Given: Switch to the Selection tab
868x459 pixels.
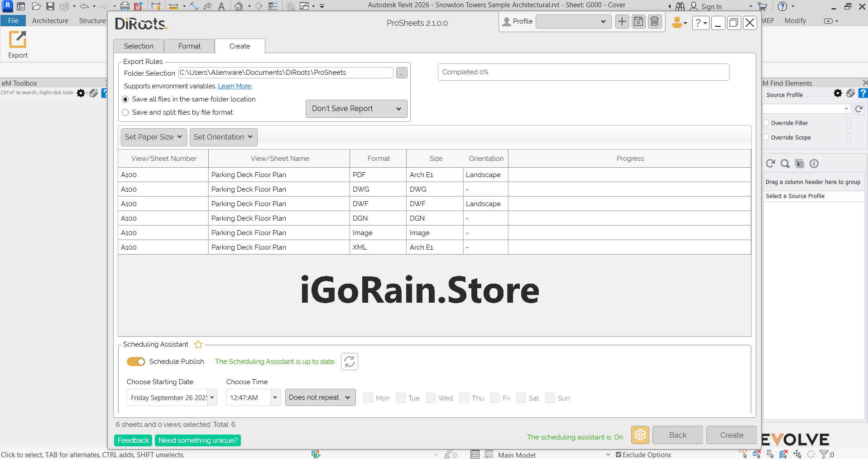Looking at the screenshot, I should pos(139,46).
